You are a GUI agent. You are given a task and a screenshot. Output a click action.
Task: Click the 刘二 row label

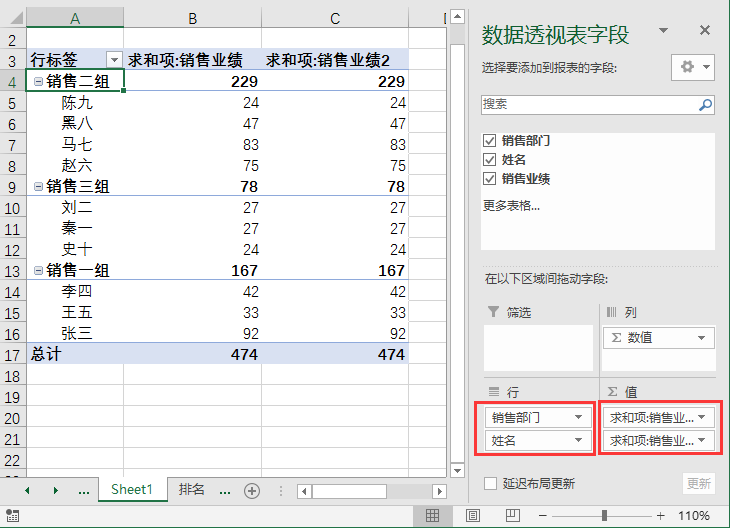[x=77, y=207]
